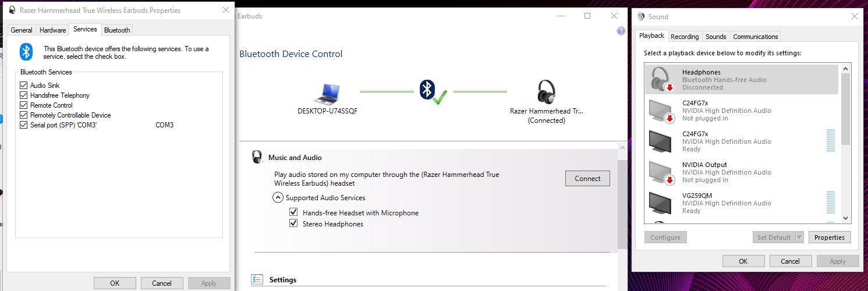Click OK in the Earbuds Properties window
Image resolution: width=868 pixels, height=291 pixels.
[x=115, y=283]
